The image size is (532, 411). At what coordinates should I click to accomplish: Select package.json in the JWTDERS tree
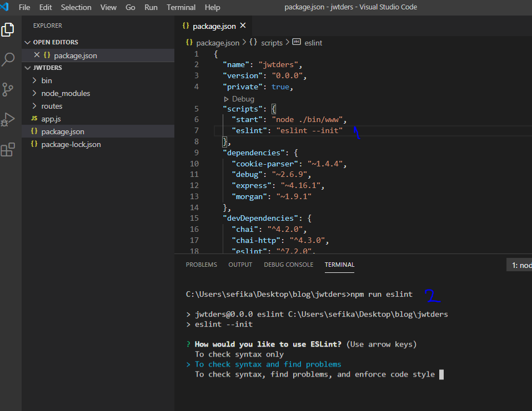[98, 131]
